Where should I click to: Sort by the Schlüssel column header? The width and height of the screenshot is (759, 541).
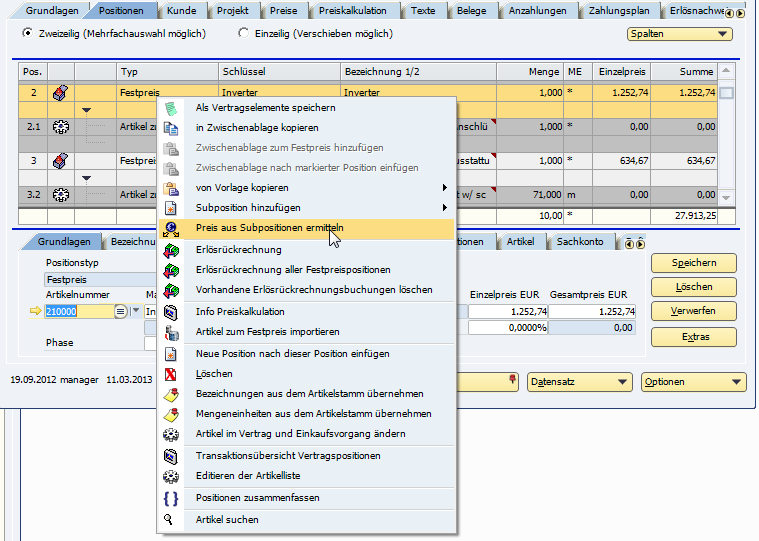(279, 72)
